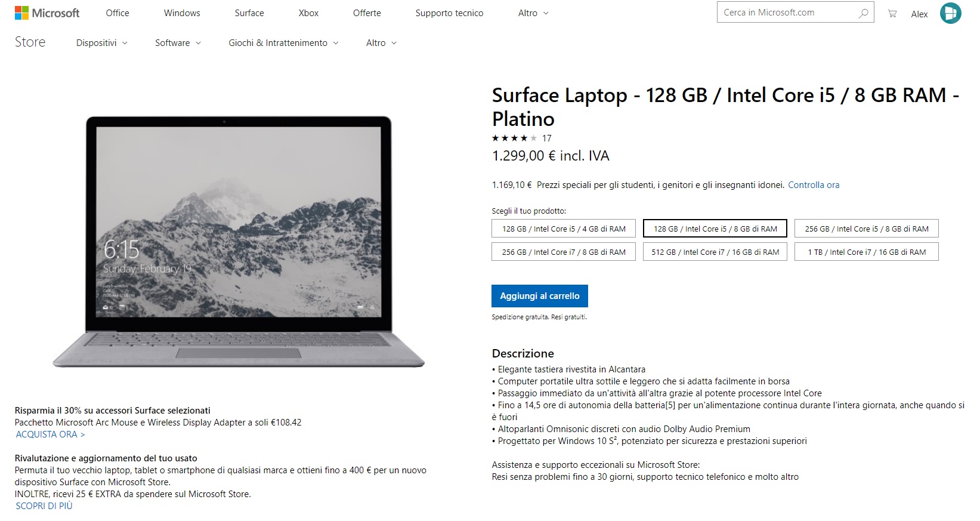Open the Surface menu item
The height and width of the screenshot is (521, 980).
[249, 13]
